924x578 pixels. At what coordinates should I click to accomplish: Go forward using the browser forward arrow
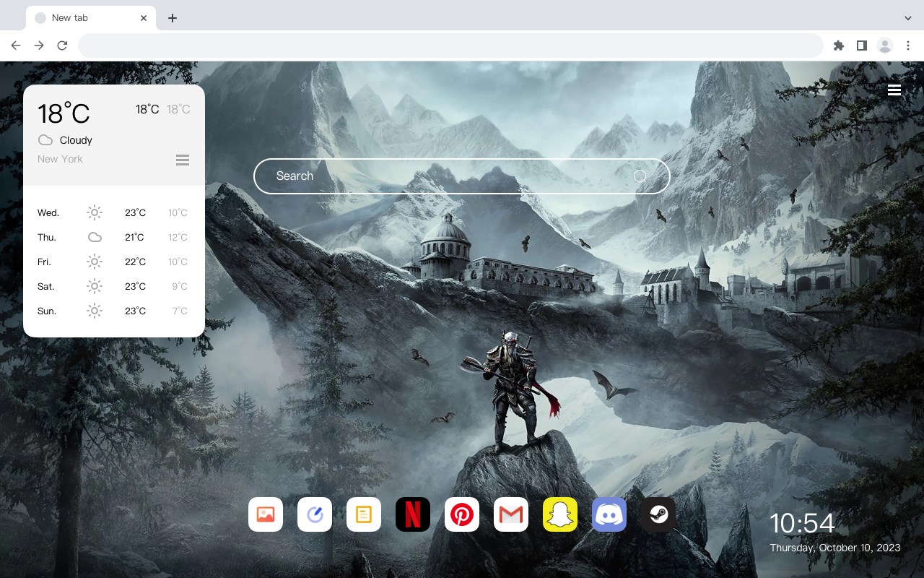[39, 46]
